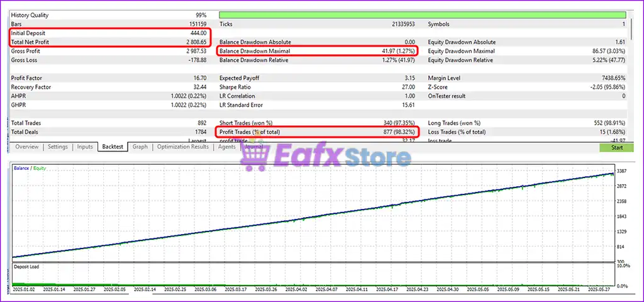
Task: Click the Margin Level value 7438.65%
Action: (613, 78)
